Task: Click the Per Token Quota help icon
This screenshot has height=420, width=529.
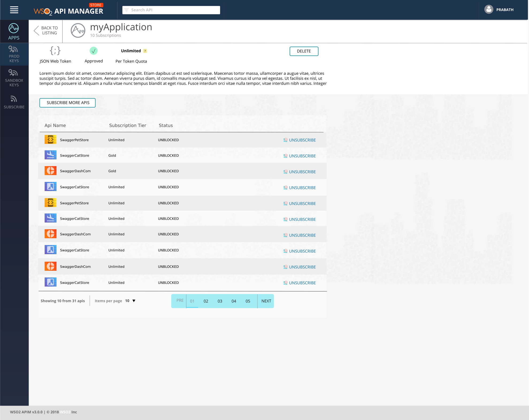Action: [145, 51]
